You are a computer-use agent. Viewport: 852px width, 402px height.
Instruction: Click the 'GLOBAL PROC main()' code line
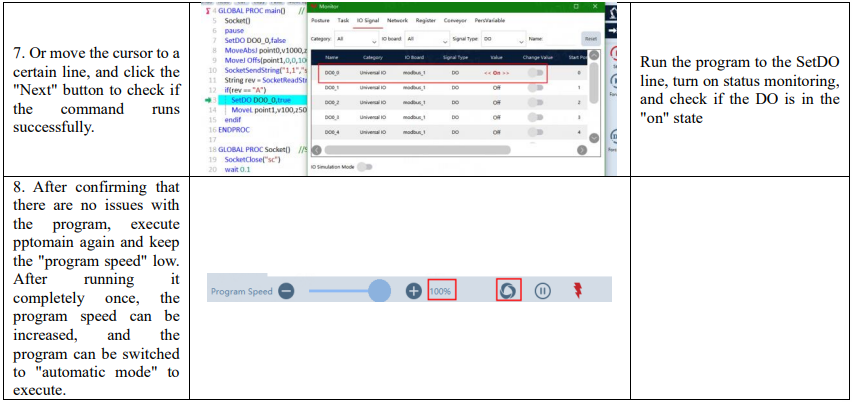pyautogui.click(x=252, y=11)
